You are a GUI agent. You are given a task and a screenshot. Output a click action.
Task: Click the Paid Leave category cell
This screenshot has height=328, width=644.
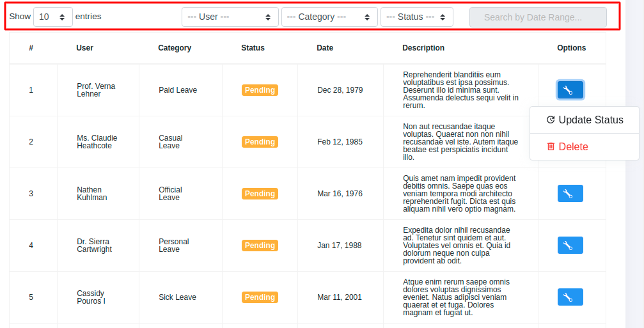178,90
